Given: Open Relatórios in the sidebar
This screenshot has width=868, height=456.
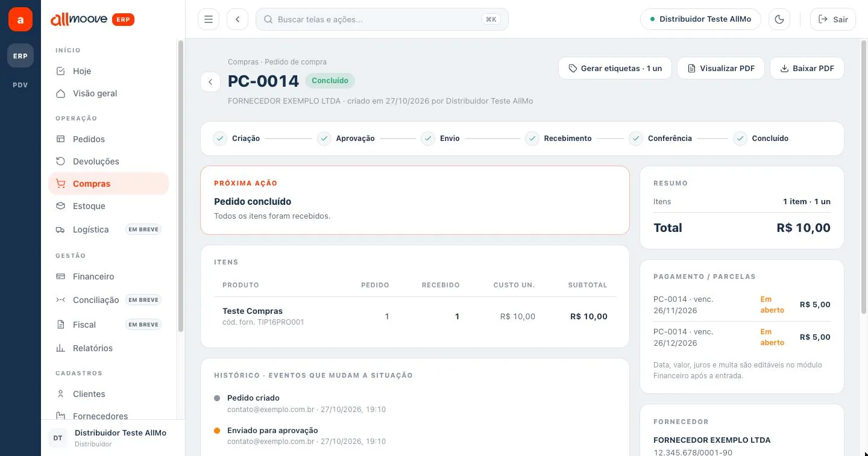Looking at the screenshot, I should (108, 348).
